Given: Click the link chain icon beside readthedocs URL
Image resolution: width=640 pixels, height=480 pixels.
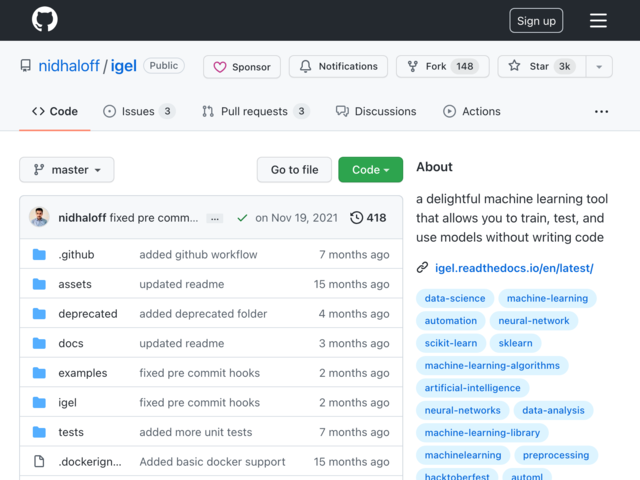Looking at the screenshot, I should [x=422, y=268].
